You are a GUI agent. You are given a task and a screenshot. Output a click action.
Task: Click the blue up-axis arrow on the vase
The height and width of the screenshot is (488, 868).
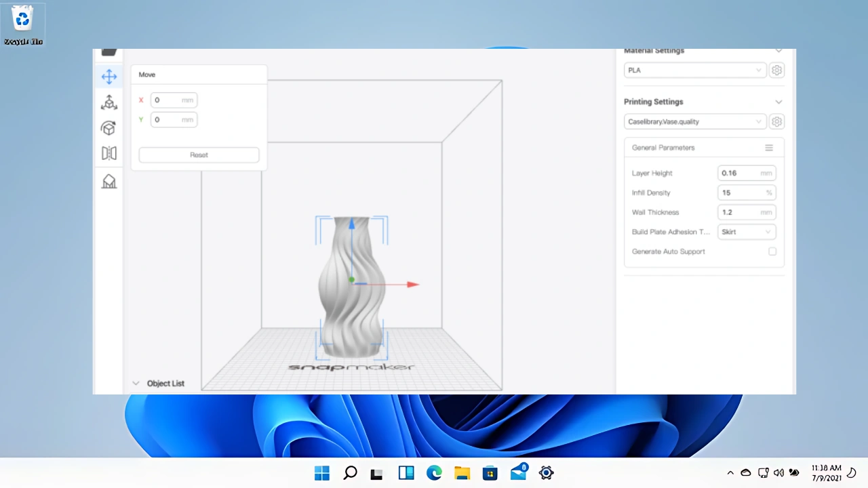point(352,222)
